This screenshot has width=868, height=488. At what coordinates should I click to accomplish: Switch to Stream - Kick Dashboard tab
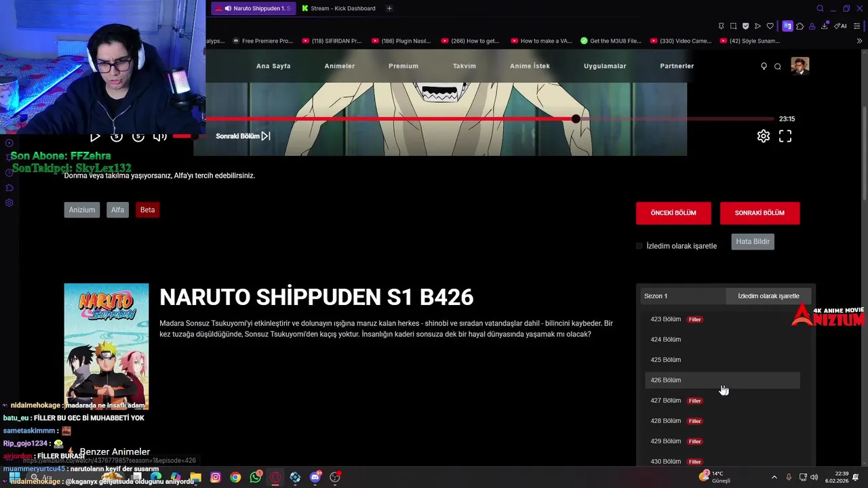338,8
